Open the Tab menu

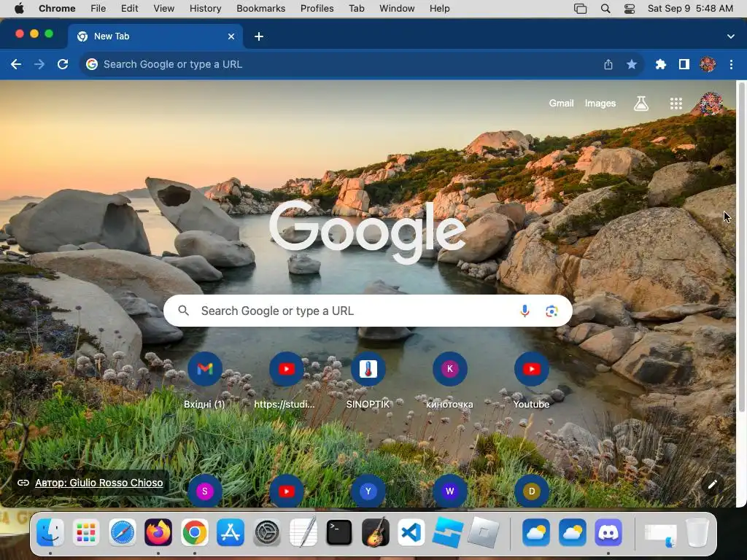tap(356, 9)
